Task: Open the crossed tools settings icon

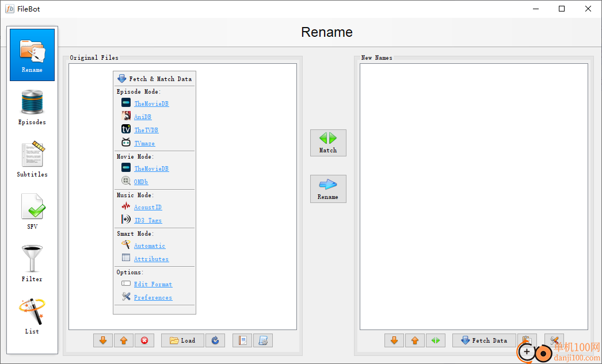Action: pyautogui.click(x=554, y=340)
